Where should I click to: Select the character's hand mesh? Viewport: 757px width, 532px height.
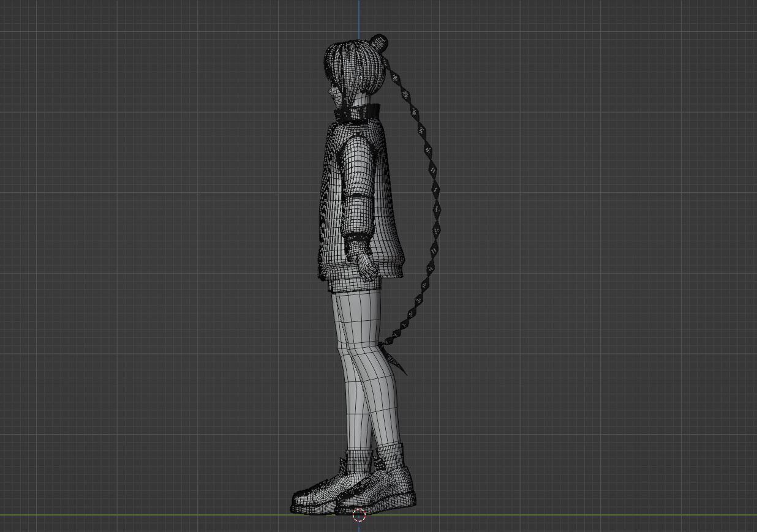pos(367,267)
